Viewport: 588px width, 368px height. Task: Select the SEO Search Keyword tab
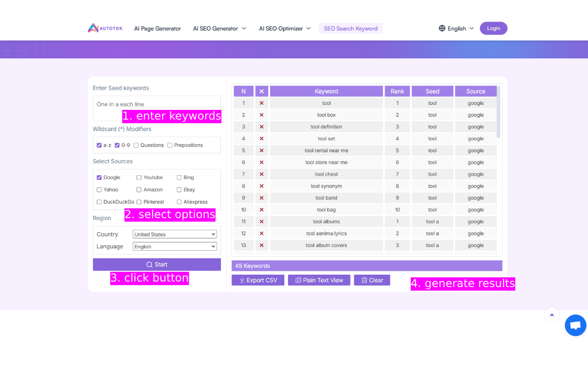351,29
